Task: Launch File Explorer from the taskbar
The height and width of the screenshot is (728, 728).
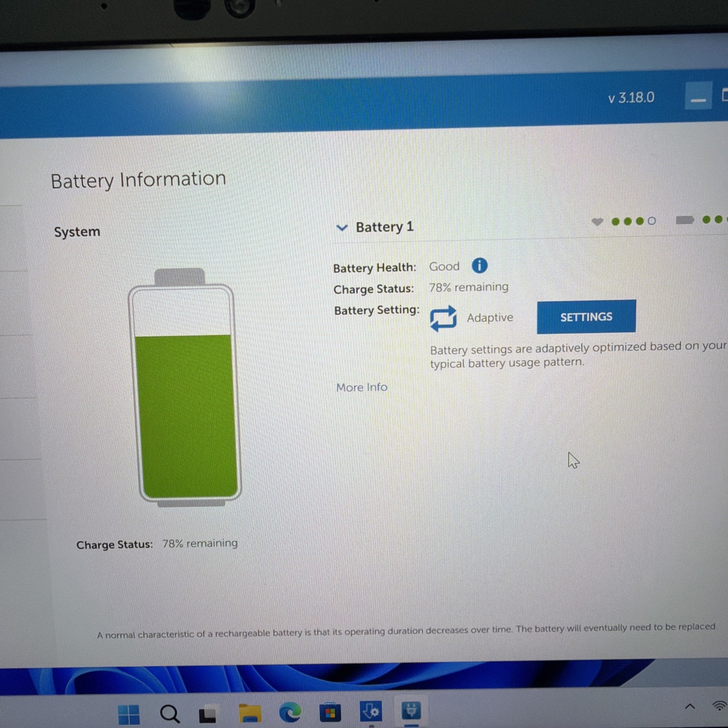Action: (250, 713)
